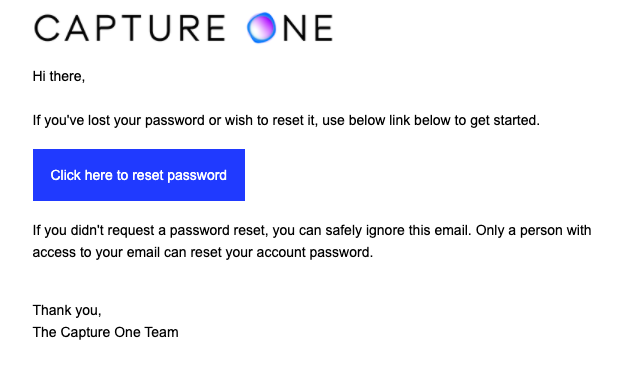Select the 'Hi there,' greeting text

59,76
